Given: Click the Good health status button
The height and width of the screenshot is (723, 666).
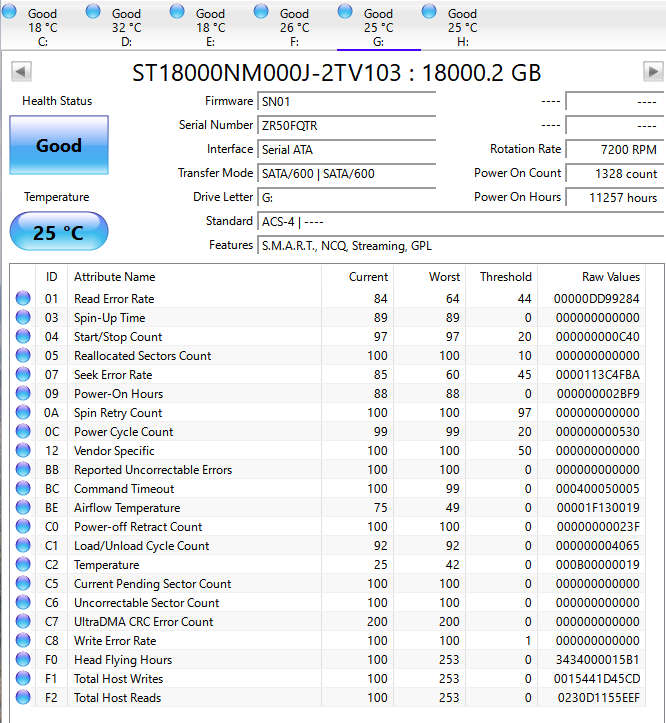Looking at the screenshot, I should tap(59, 145).
